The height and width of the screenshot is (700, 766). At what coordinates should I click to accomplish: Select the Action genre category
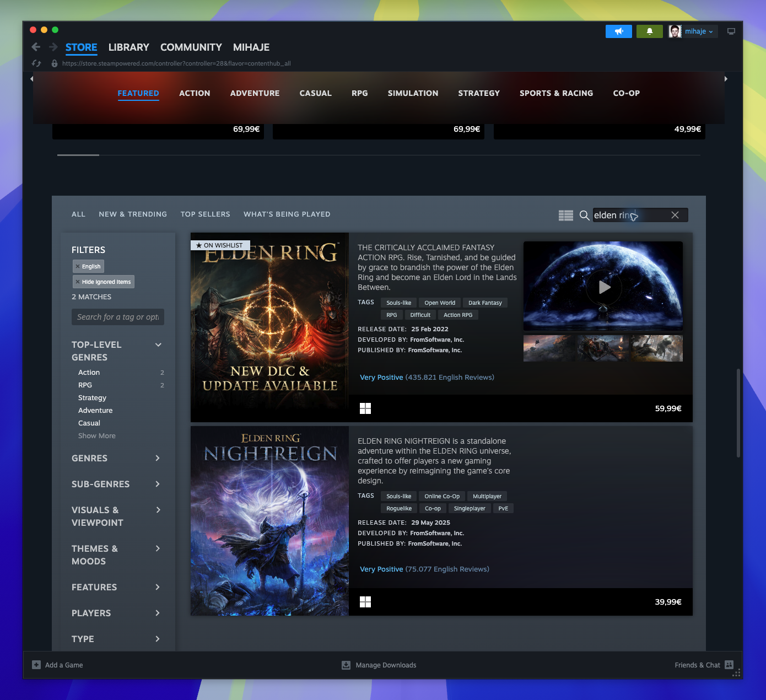point(195,93)
